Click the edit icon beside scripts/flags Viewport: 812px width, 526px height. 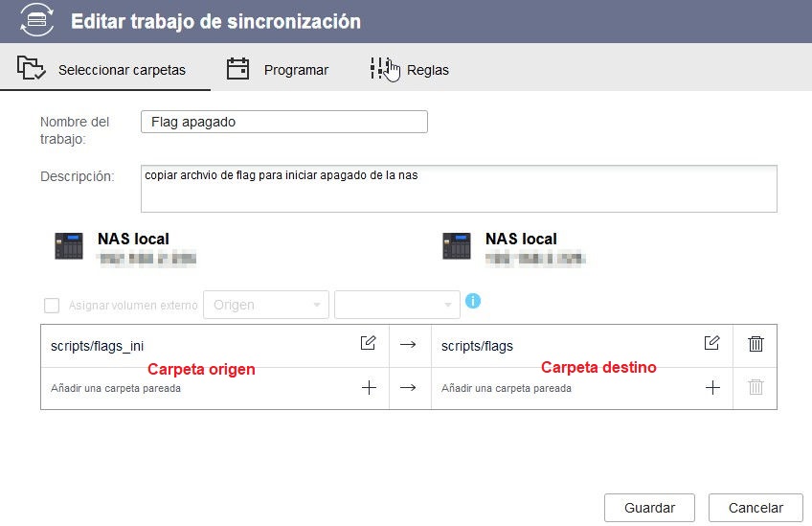tap(711, 344)
